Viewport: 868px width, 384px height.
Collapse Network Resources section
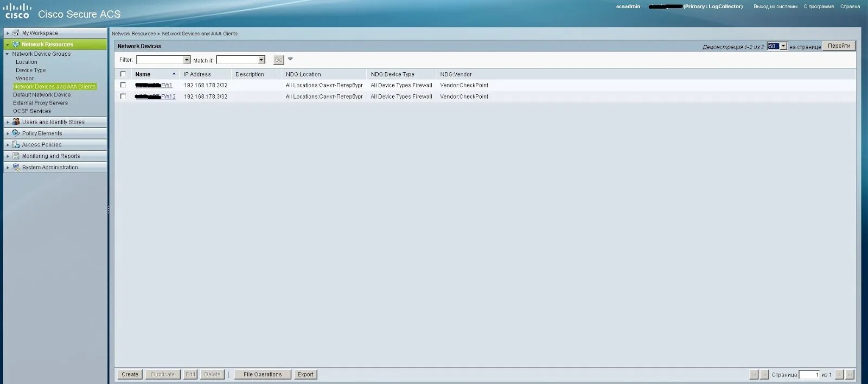(8, 44)
